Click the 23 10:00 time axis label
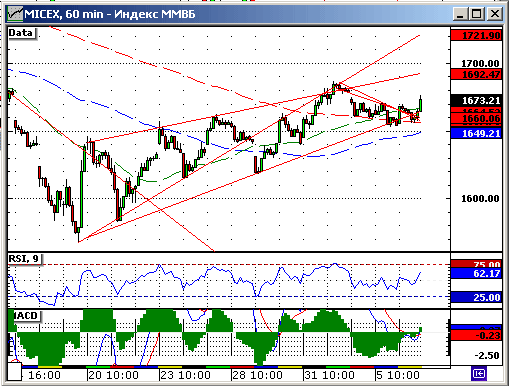Image resolution: width=509 pixels, height=386 pixels. click(185, 375)
